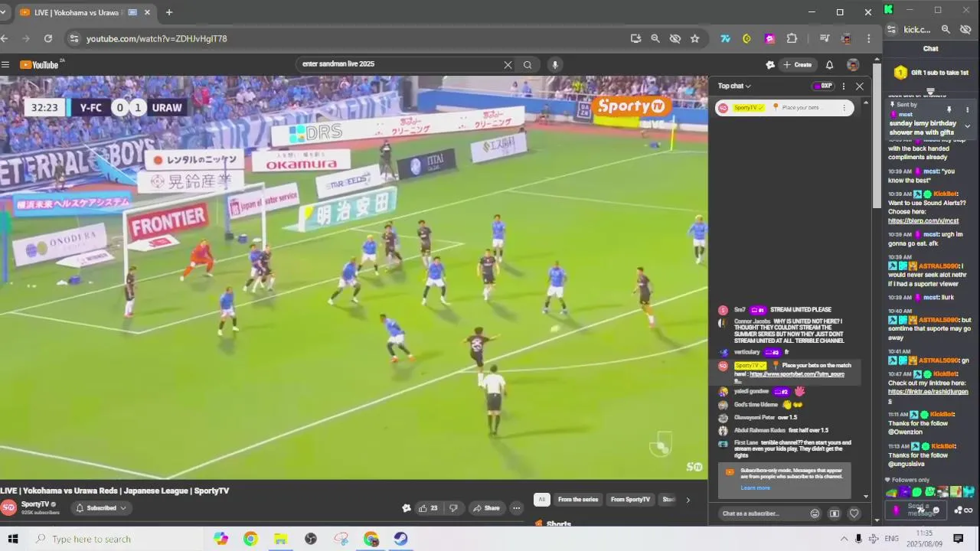Open Chrome zoom magnifier in the address bar
980x551 pixels.
(x=655, y=38)
